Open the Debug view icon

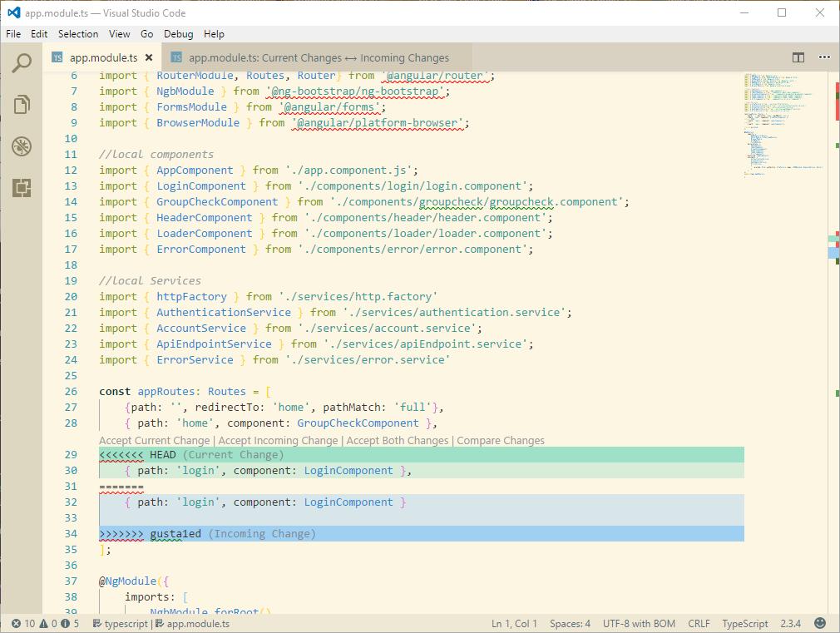point(22,146)
